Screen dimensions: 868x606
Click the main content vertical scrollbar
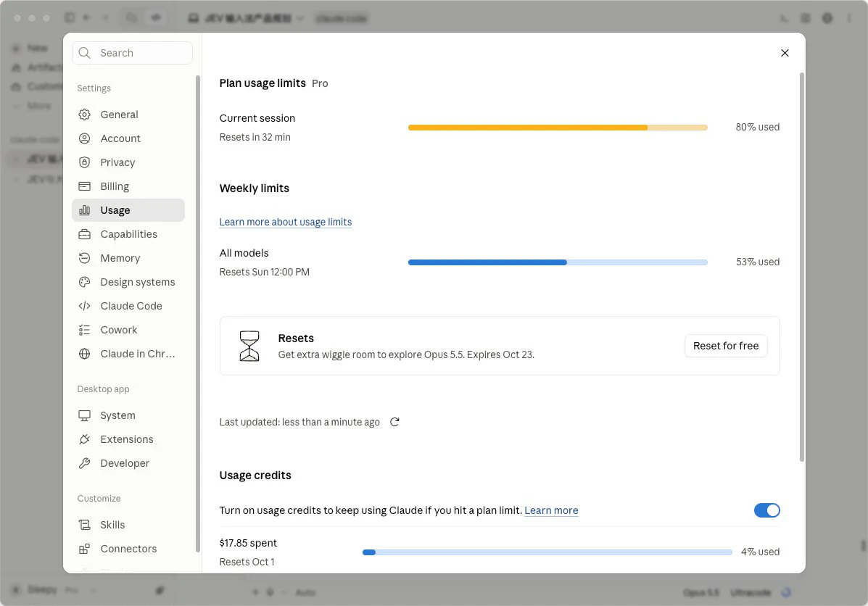(x=801, y=267)
